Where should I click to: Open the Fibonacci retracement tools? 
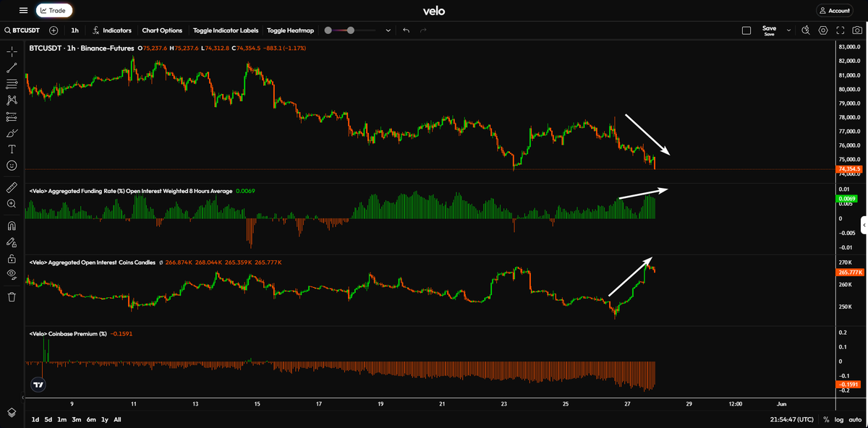pyautogui.click(x=12, y=85)
